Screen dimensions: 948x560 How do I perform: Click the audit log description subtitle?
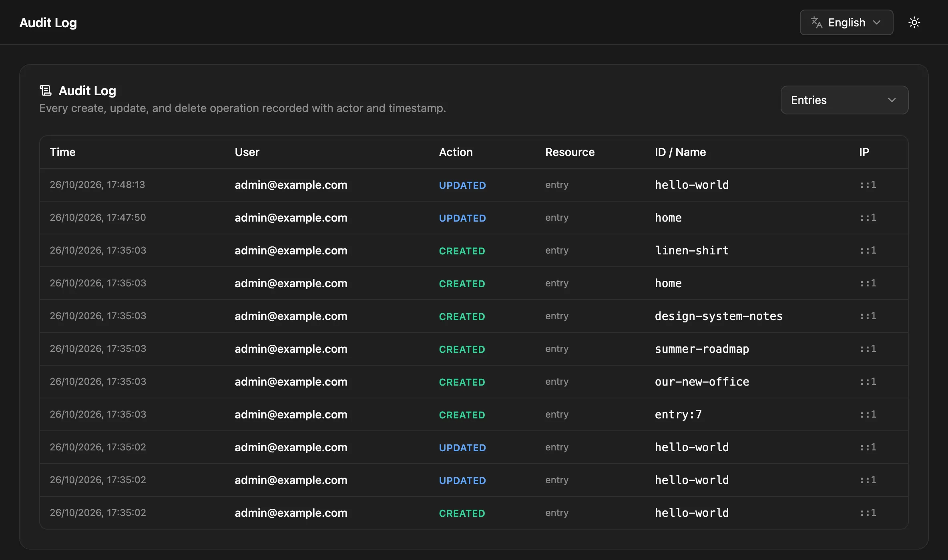[x=243, y=108]
